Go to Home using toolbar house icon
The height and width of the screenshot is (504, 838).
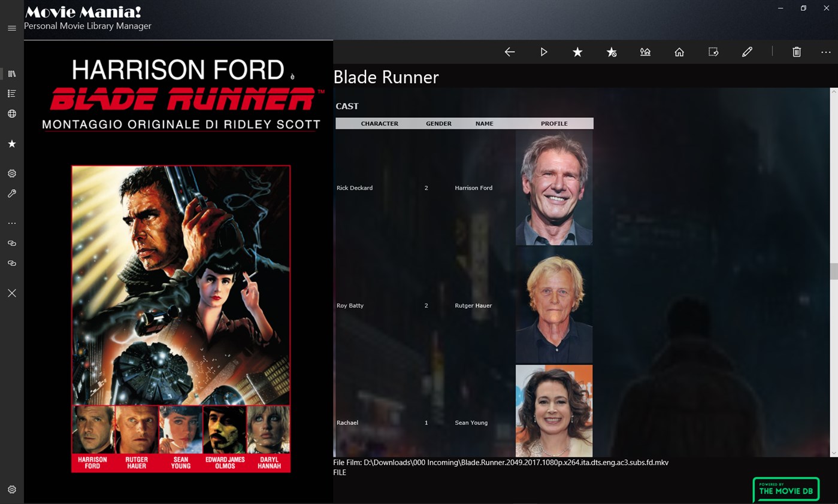point(679,52)
